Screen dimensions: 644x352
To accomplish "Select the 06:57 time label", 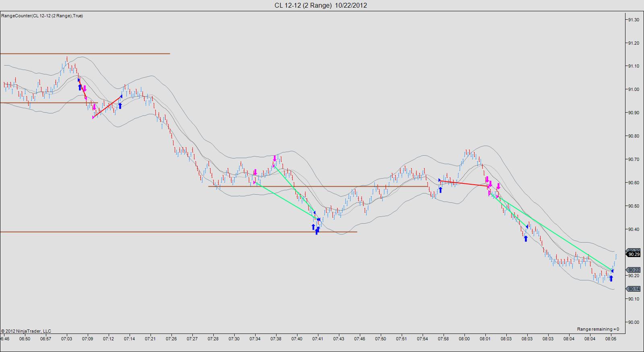I will 45,339.
